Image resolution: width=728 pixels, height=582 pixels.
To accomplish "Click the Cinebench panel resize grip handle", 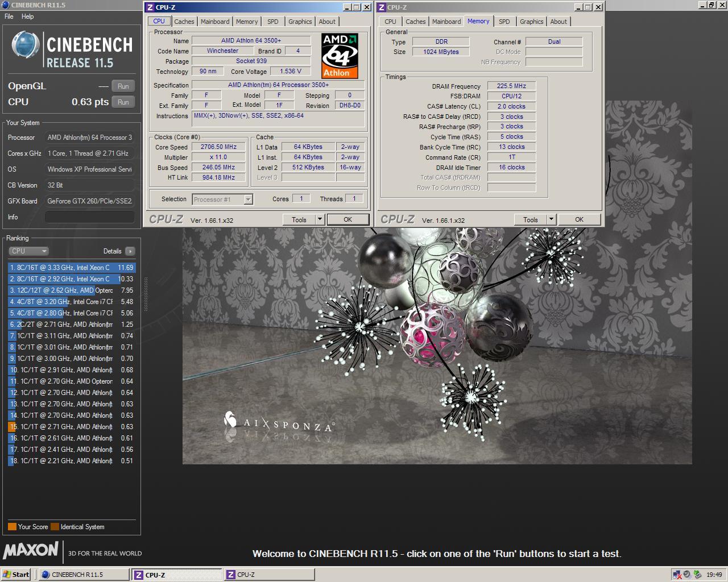I will pyautogui.click(x=146, y=294).
